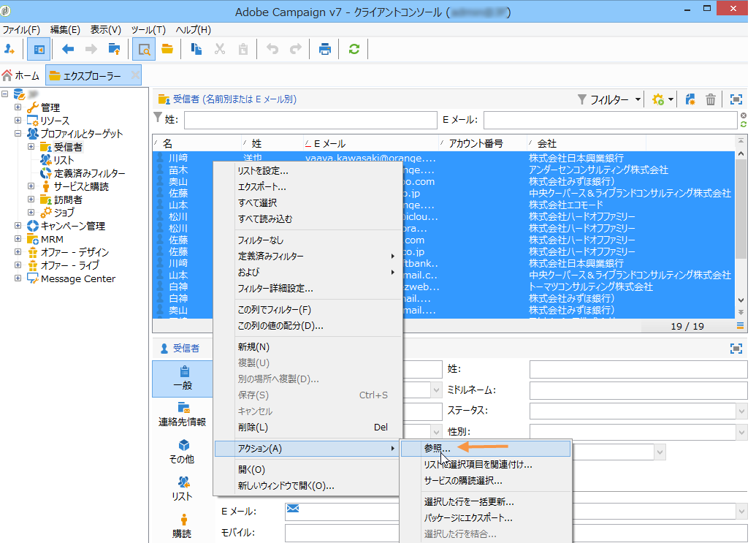Open the リスト section icon in detail panel
Screen dimensions: 756x543
(x=183, y=489)
